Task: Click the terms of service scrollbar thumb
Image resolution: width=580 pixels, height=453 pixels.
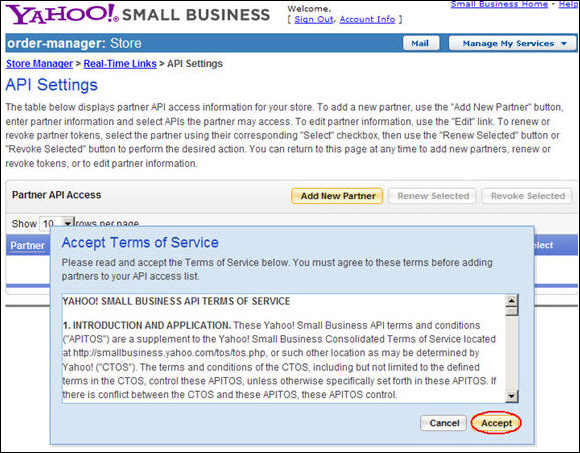Action: click(512, 311)
